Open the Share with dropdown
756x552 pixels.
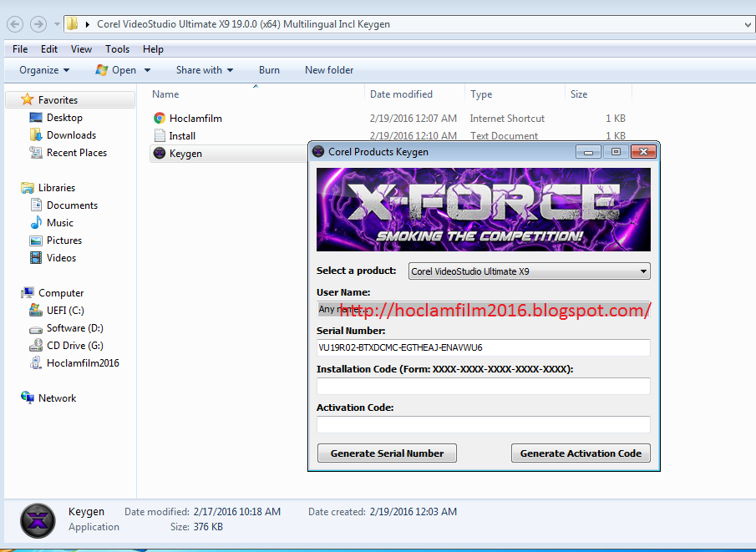pos(205,70)
